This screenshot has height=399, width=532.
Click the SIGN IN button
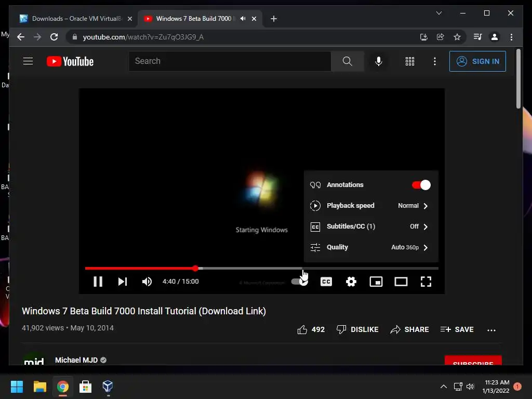pyautogui.click(x=478, y=61)
